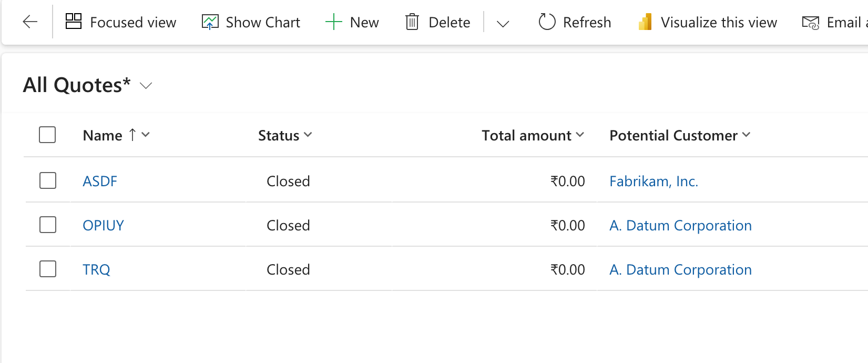The image size is (868, 363).
Task: Click the Email envelope icon
Action: [x=810, y=23]
